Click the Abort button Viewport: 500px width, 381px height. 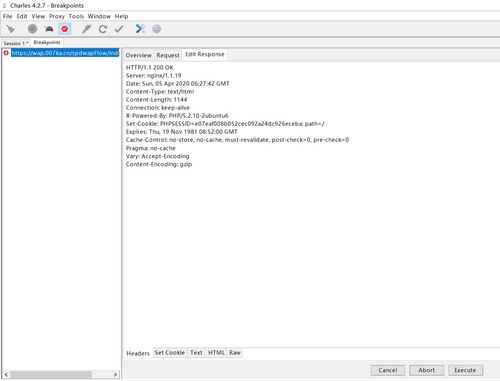pos(427,370)
